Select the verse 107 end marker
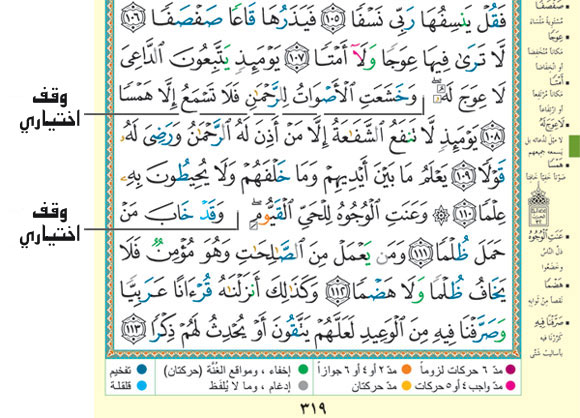The height and width of the screenshot is (418, 580). tap(297, 57)
